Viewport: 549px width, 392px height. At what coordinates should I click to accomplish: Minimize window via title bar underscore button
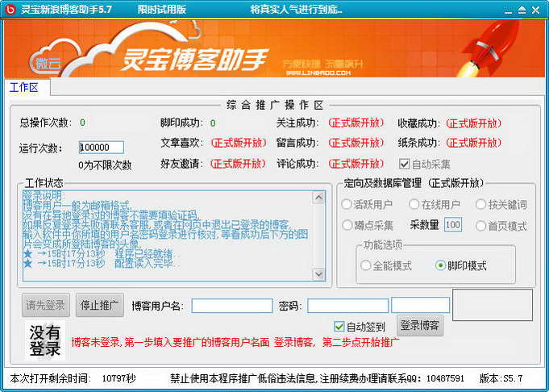coord(509,10)
